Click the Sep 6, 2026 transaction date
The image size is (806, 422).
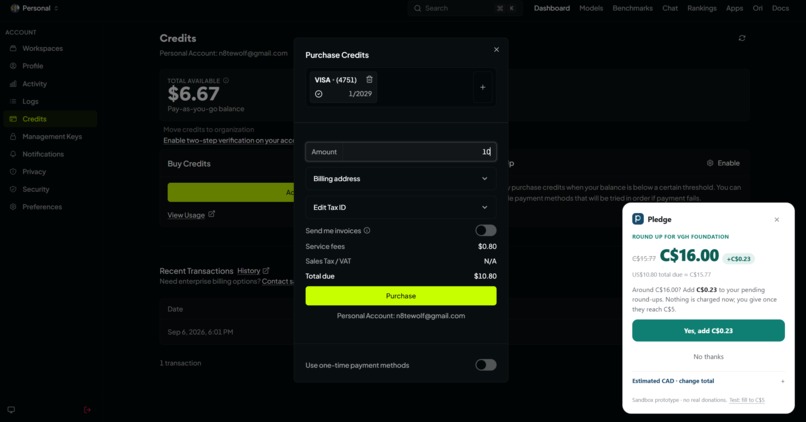(x=200, y=332)
